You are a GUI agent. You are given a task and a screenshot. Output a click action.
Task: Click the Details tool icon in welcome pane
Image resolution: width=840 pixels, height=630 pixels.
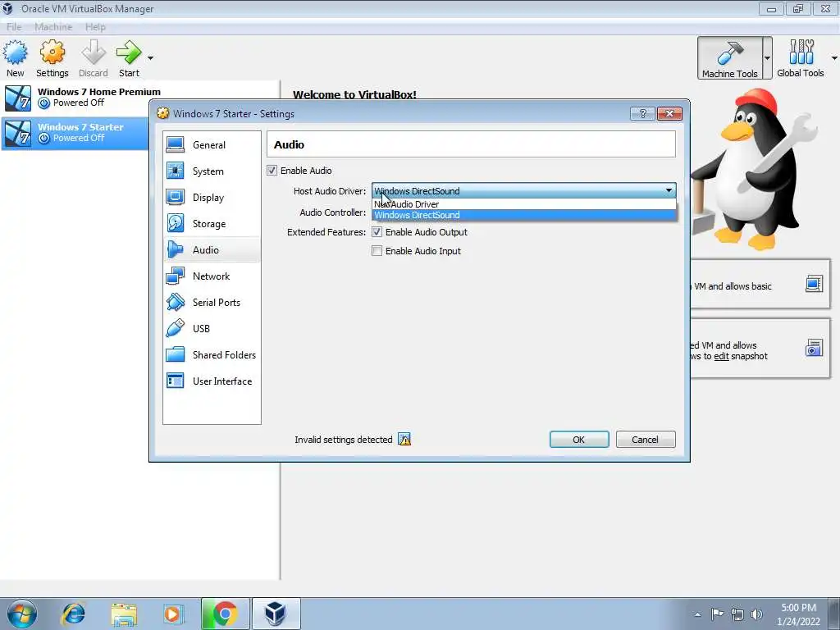[814, 283]
